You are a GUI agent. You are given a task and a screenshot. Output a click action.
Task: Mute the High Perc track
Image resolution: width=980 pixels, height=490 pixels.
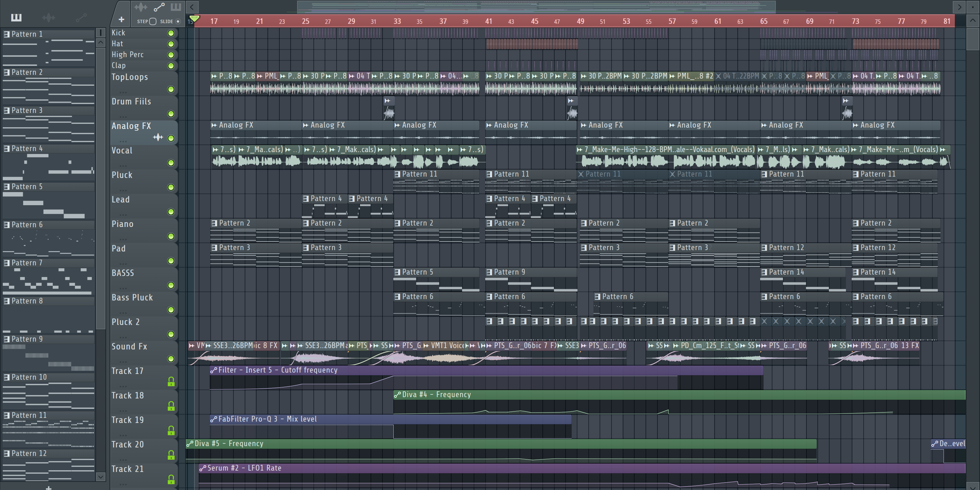171,55
